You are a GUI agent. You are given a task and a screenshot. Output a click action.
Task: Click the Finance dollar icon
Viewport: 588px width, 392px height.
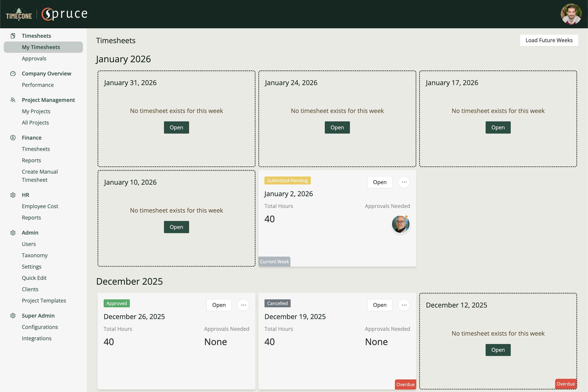13,138
